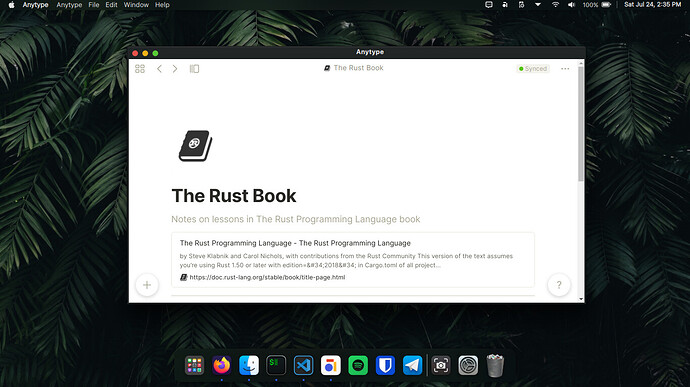Open the question mark help button
The image size is (690, 387).
click(559, 285)
